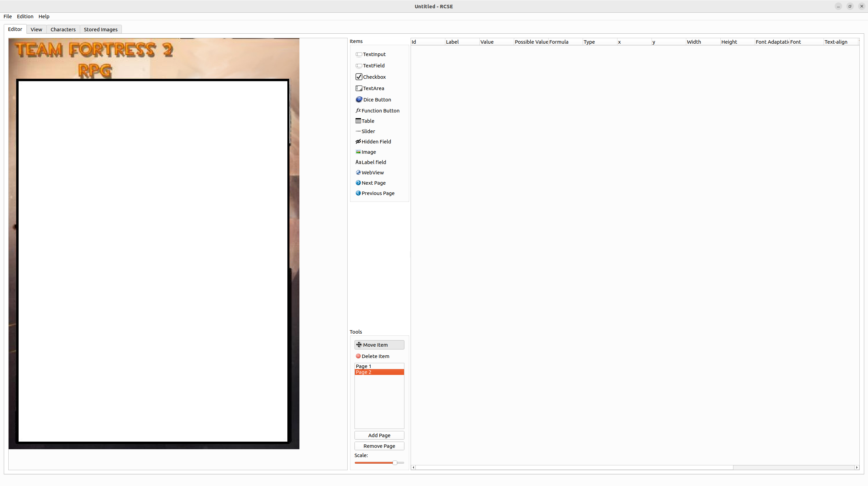Toggle the Move Item tool

tap(379, 345)
